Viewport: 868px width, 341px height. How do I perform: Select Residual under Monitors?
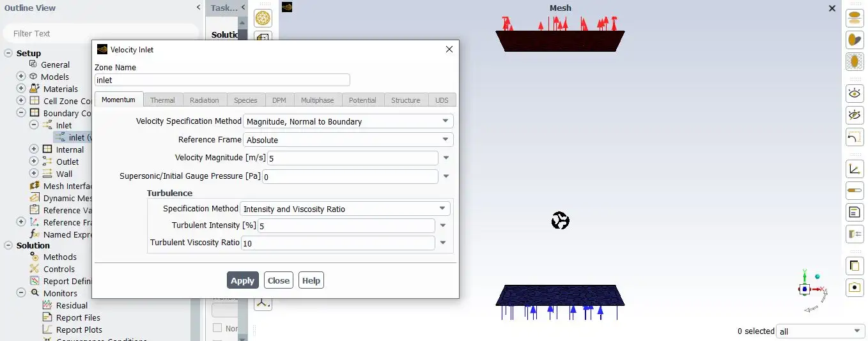click(x=72, y=305)
